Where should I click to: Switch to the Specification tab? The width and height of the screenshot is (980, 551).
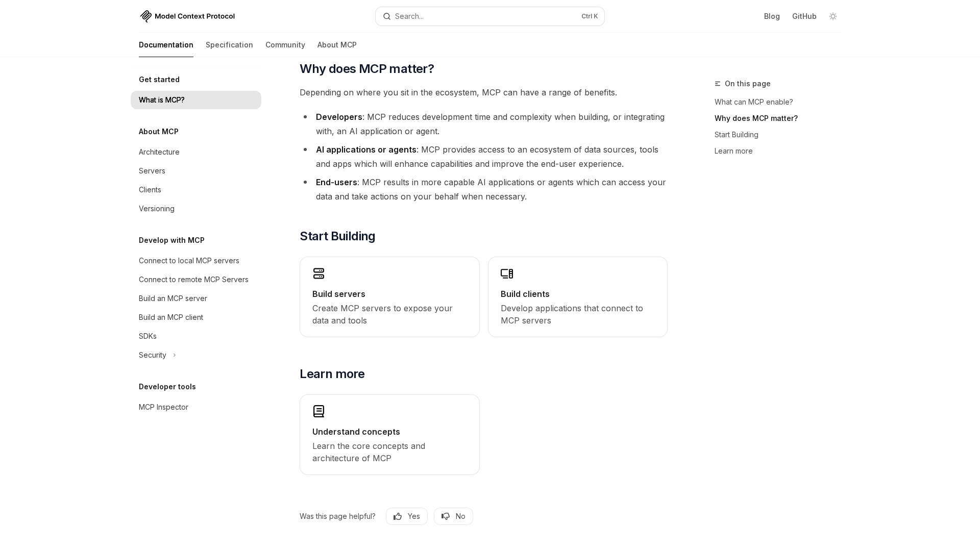(x=229, y=45)
